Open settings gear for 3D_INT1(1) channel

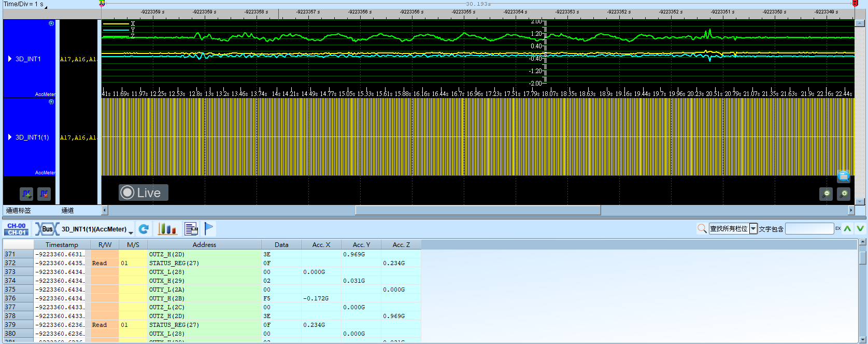51,102
